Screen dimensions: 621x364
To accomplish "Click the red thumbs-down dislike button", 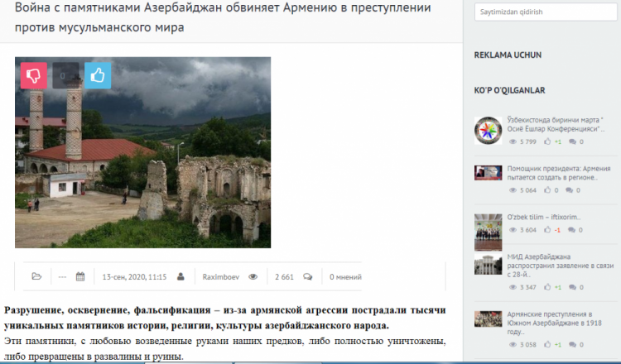I will point(34,75).
